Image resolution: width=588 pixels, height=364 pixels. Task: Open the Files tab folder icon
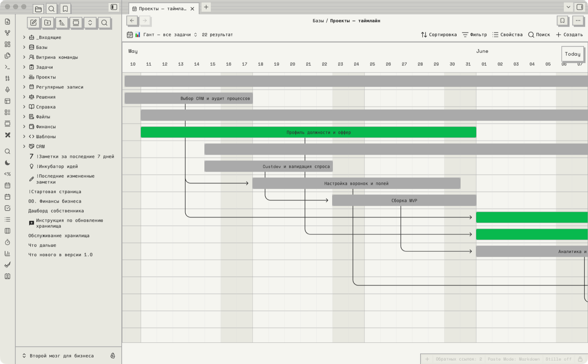tap(38, 9)
